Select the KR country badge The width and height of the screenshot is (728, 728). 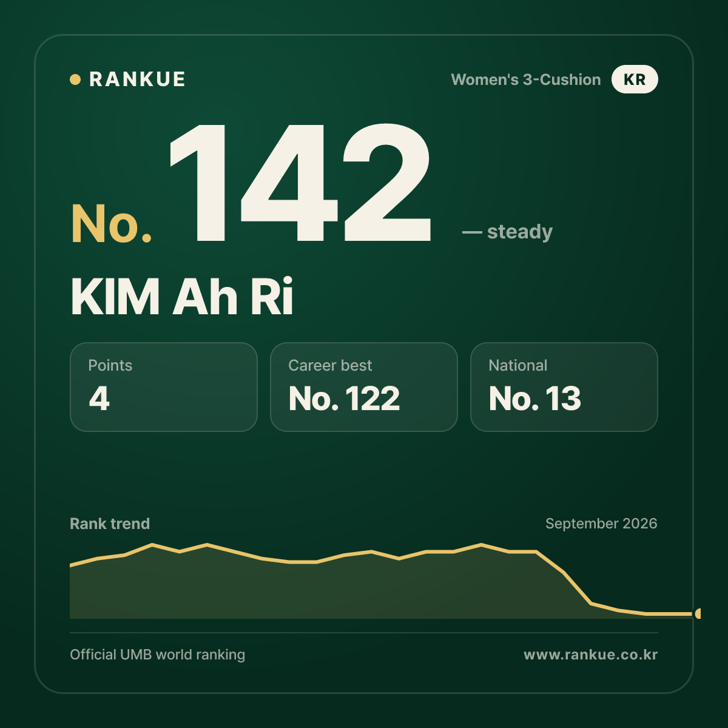pyautogui.click(x=635, y=79)
